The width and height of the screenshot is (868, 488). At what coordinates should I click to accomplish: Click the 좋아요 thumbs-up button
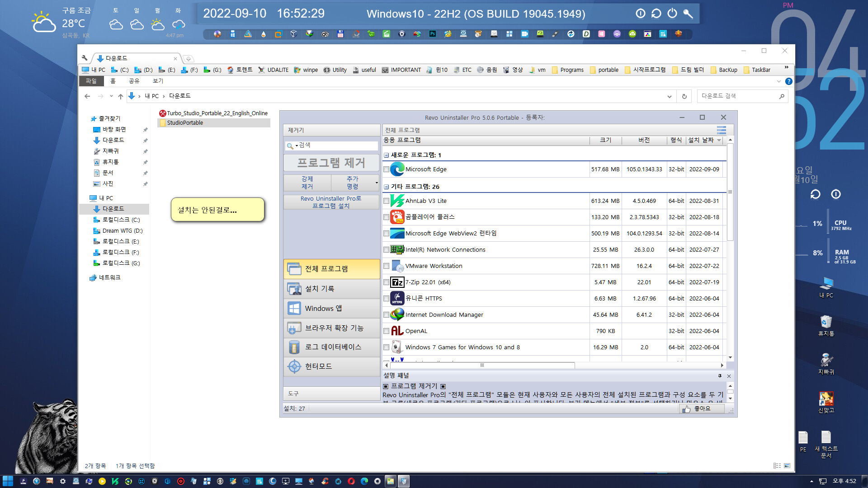[702, 408]
